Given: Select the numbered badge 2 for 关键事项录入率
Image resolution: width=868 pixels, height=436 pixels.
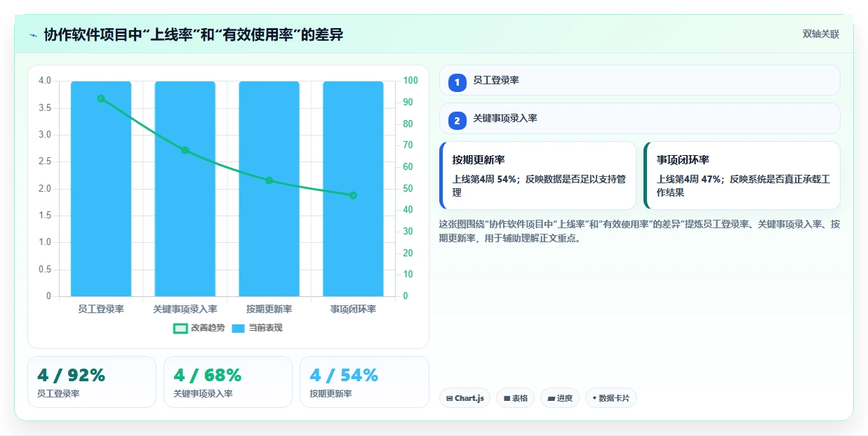Looking at the screenshot, I should click(x=457, y=121).
